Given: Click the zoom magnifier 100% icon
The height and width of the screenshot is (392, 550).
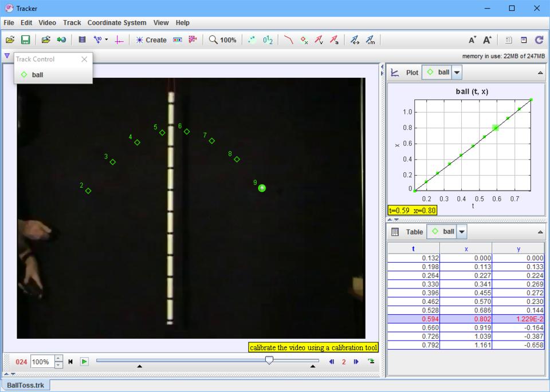Looking at the screenshot, I should pyautogui.click(x=222, y=40).
